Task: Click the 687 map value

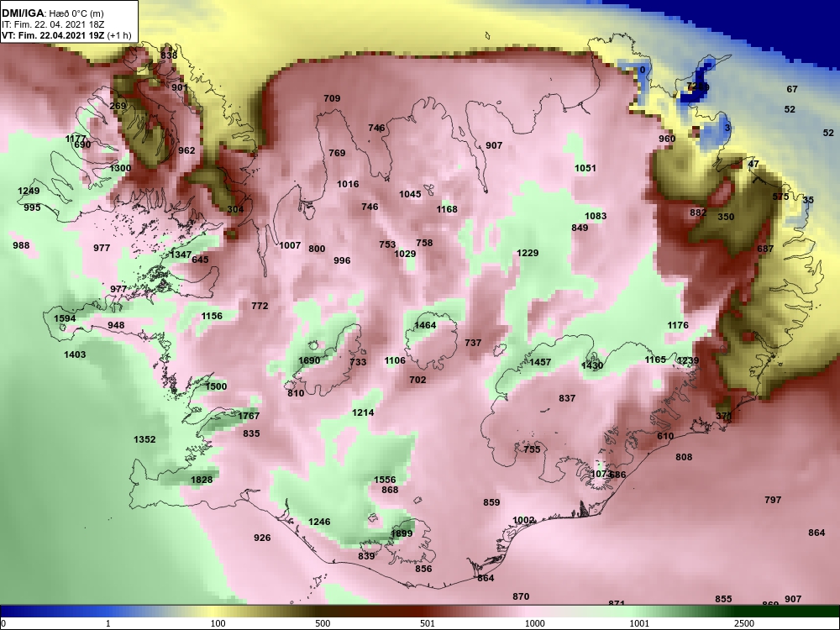Action: click(x=765, y=248)
